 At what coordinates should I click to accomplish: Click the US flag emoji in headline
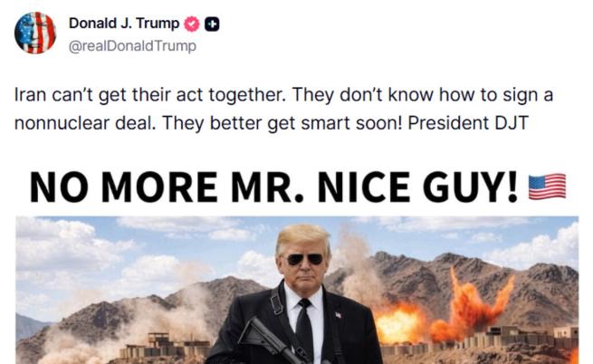(547, 187)
